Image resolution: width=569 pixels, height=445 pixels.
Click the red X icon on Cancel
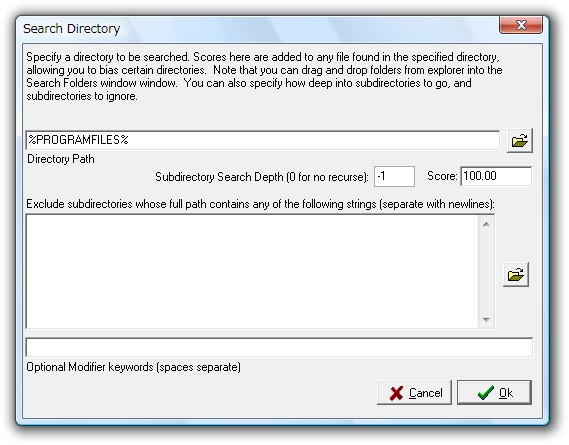click(x=396, y=393)
